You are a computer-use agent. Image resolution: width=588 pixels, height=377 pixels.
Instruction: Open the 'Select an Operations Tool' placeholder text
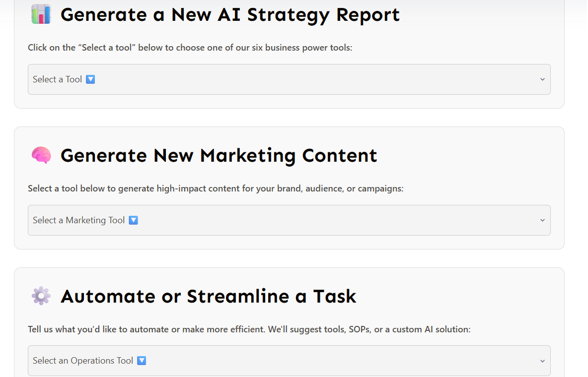[x=83, y=361]
